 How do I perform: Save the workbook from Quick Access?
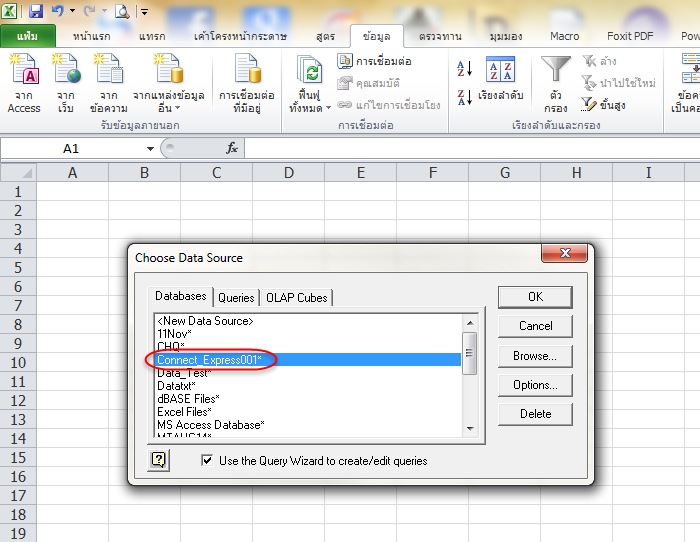(36, 11)
